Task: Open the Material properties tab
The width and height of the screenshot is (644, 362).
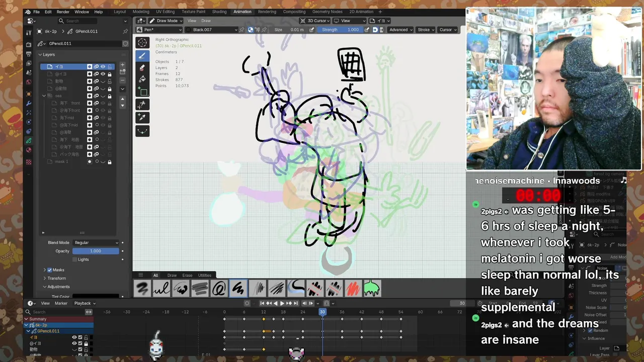Action: (29, 150)
